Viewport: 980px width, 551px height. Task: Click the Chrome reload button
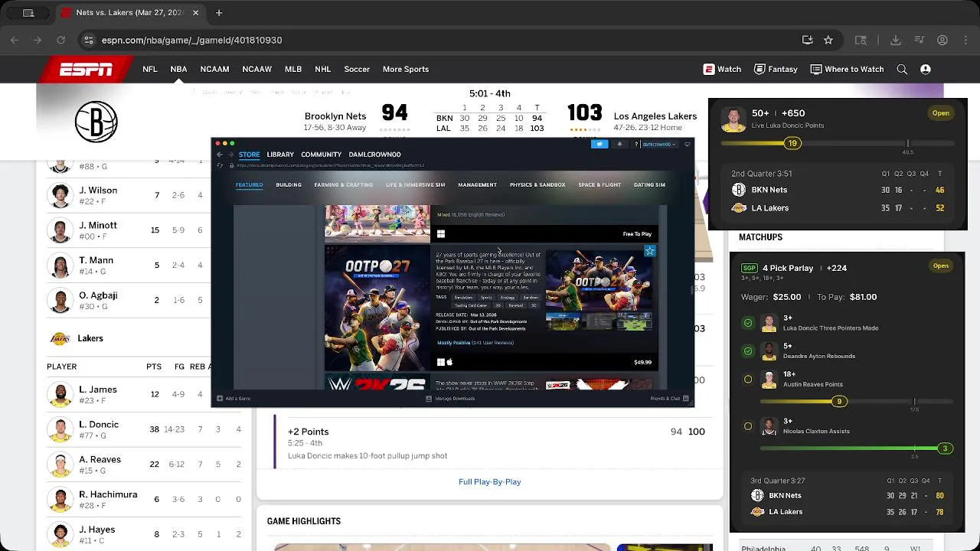(x=60, y=40)
